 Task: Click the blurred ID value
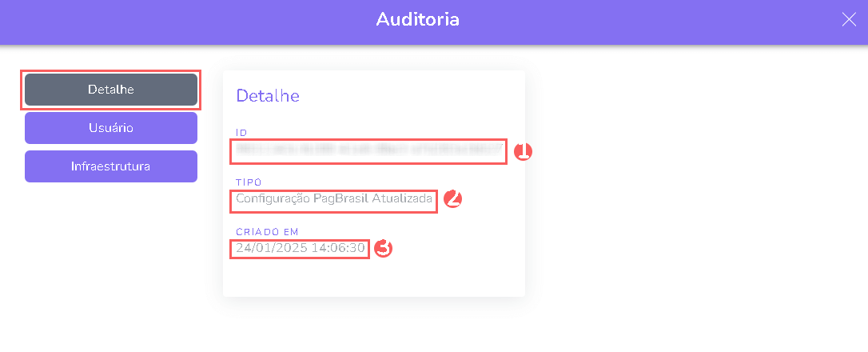[369, 150]
